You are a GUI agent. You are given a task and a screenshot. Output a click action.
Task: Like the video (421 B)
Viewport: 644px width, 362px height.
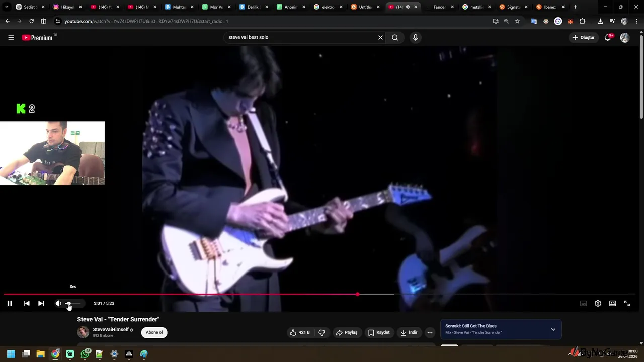pos(299,332)
